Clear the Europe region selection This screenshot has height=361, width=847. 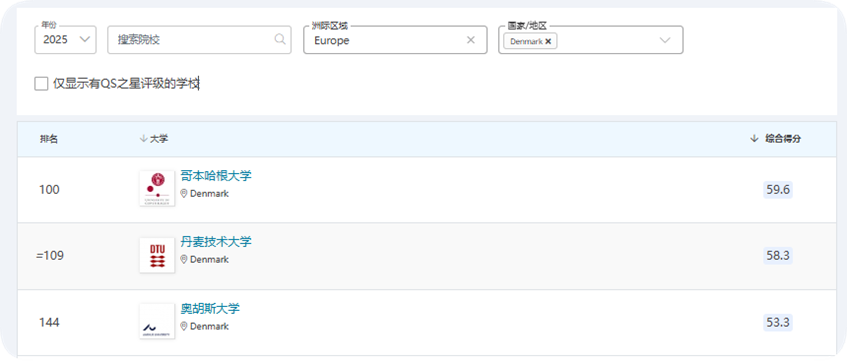click(x=470, y=40)
